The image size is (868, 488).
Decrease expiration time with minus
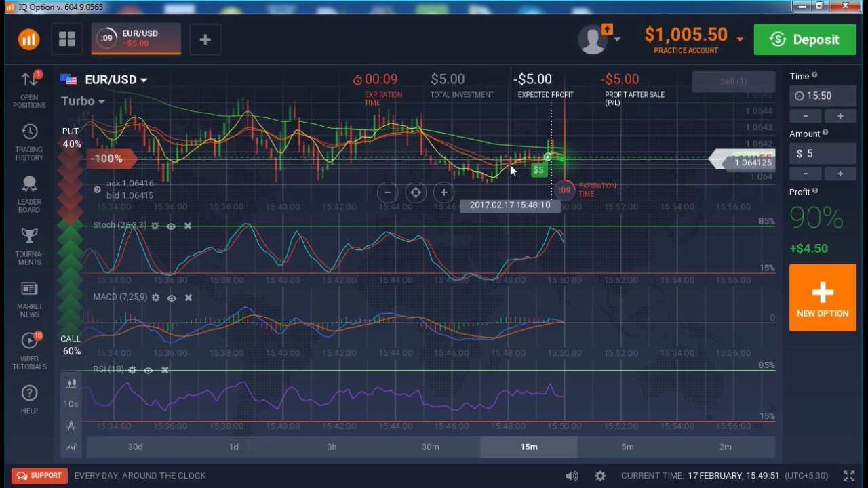[x=805, y=116]
